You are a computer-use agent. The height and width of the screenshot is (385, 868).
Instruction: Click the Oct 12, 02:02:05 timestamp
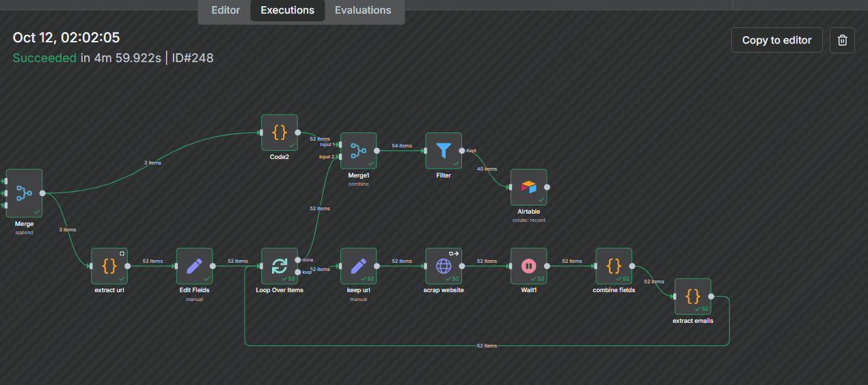tap(66, 38)
